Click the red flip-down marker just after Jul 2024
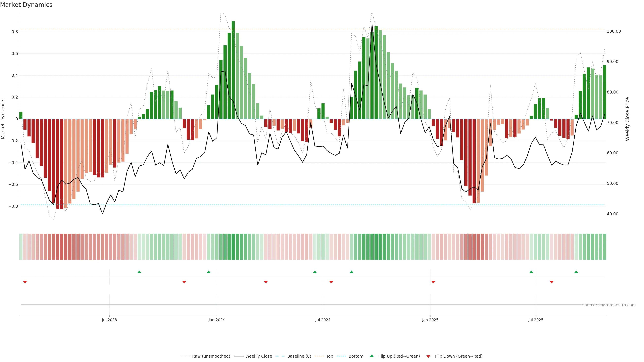The image size is (644, 362). point(331,282)
